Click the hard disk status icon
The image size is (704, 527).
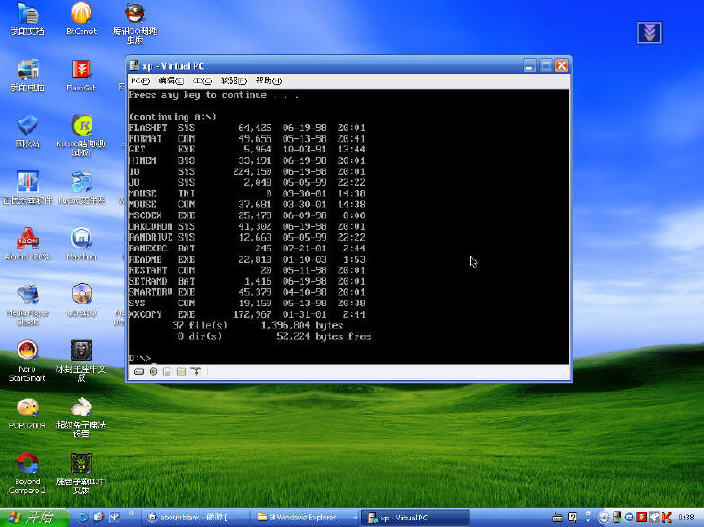139,372
